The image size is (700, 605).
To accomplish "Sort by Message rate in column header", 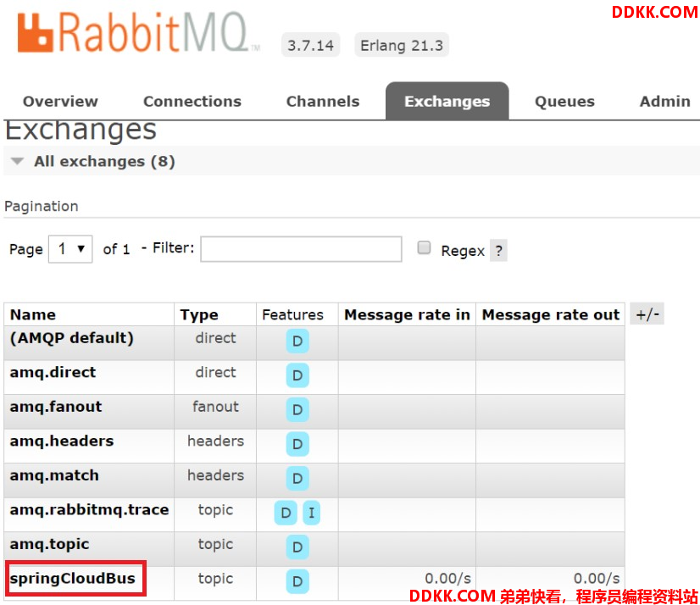I will click(x=407, y=314).
